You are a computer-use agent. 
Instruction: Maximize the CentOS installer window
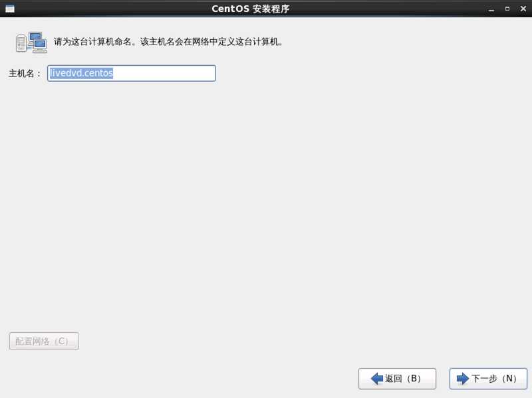(x=507, y=9)
